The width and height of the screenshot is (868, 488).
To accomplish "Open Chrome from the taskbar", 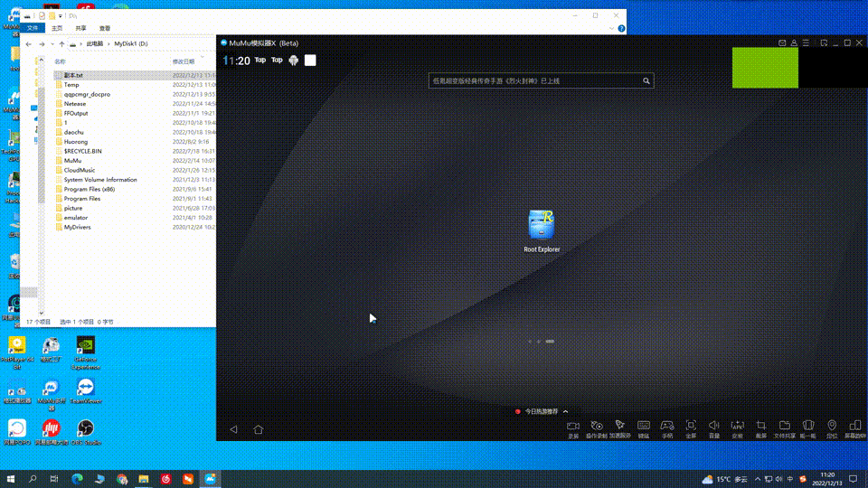I will (122, 479).
